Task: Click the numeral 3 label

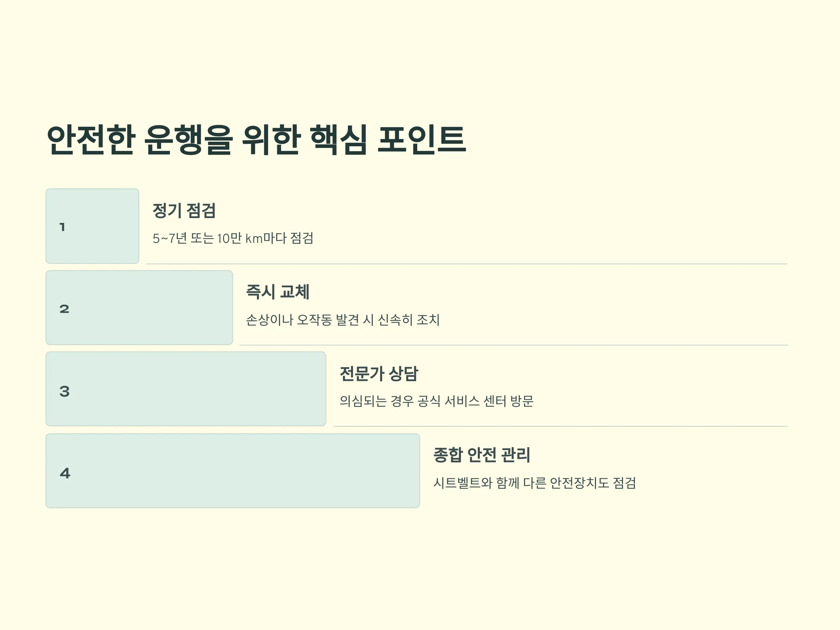Action: pyautogui.click(x=64, y=391)
